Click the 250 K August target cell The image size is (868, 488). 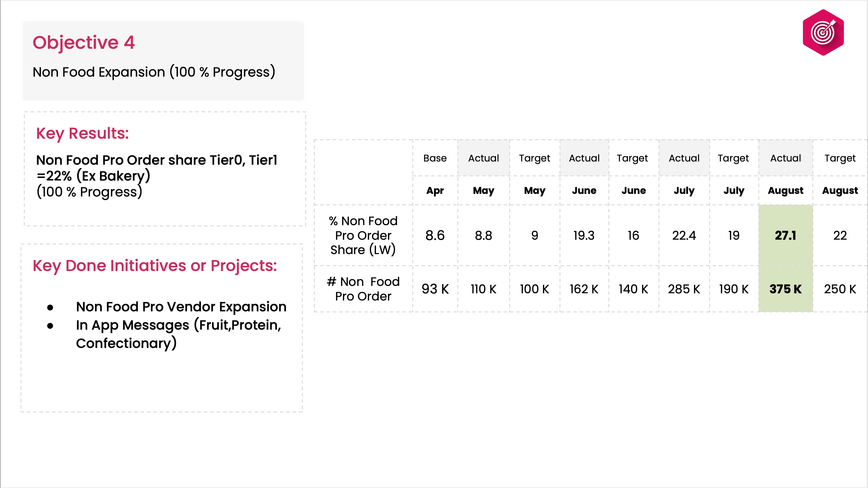click(x=840, y=289)
